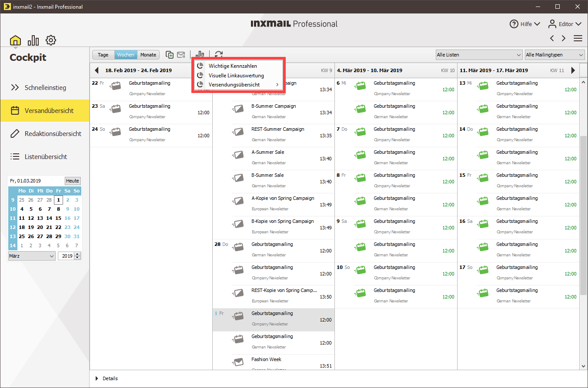
Task: Click pie icon beside Visuelle Linkauswertung
Action: (200, 75)
